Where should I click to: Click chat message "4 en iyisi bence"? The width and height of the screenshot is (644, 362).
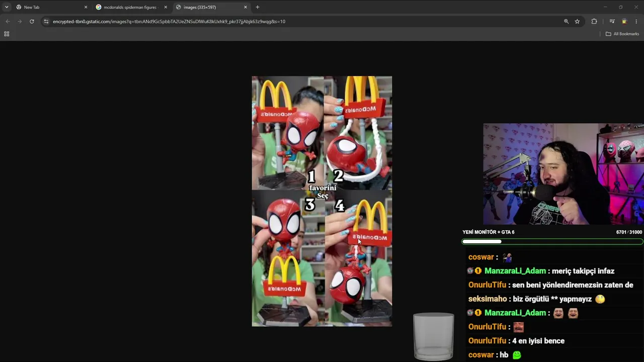point(538,341)
